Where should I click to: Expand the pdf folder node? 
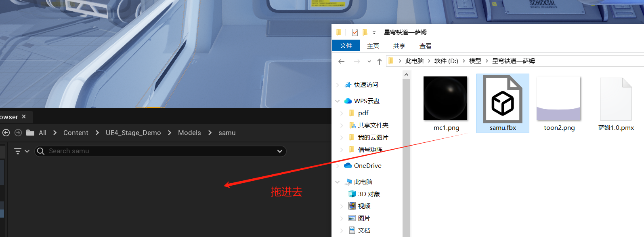coord(342,113)
